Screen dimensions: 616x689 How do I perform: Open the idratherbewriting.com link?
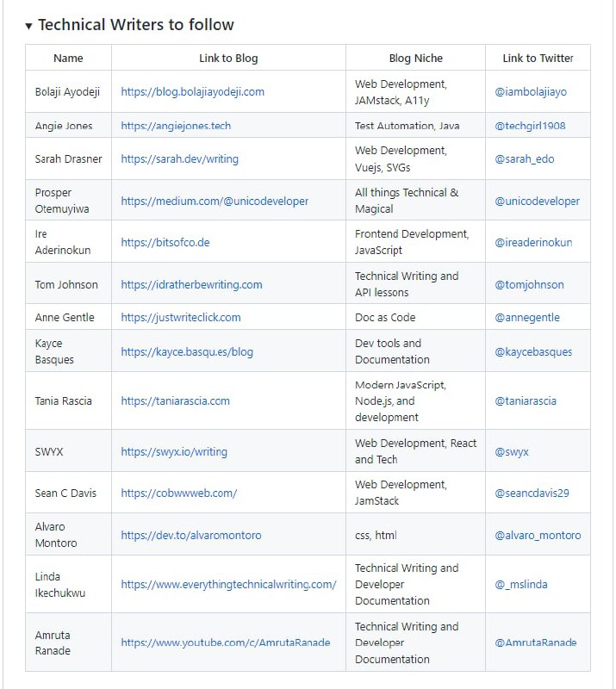click(191, 285)
